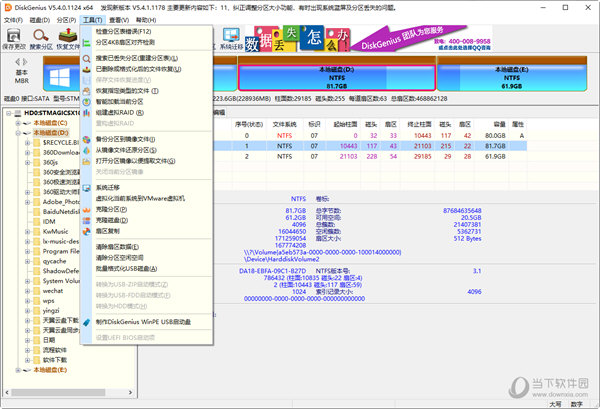600x409 pixels.
Task: Open the 磁盘(D) menu
Action: click(x=40, y=20)
